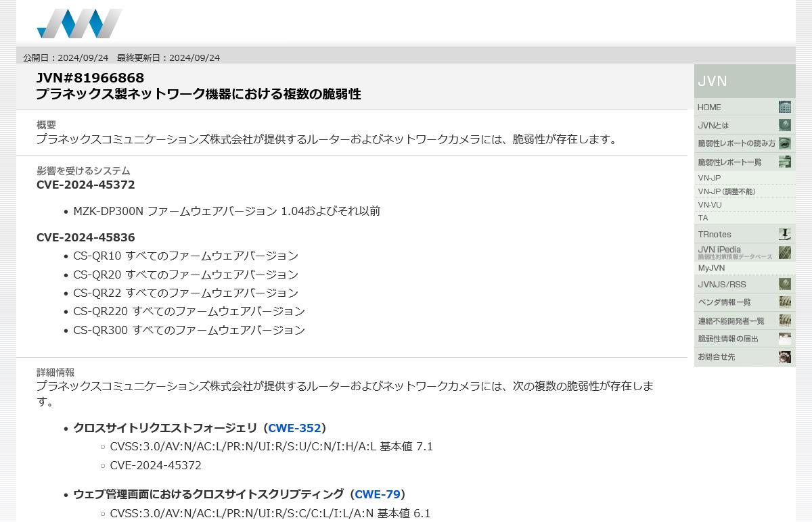The image size is (812, 522).
Task: Click the 概要 section heading
Action: [x=46, y=125]
